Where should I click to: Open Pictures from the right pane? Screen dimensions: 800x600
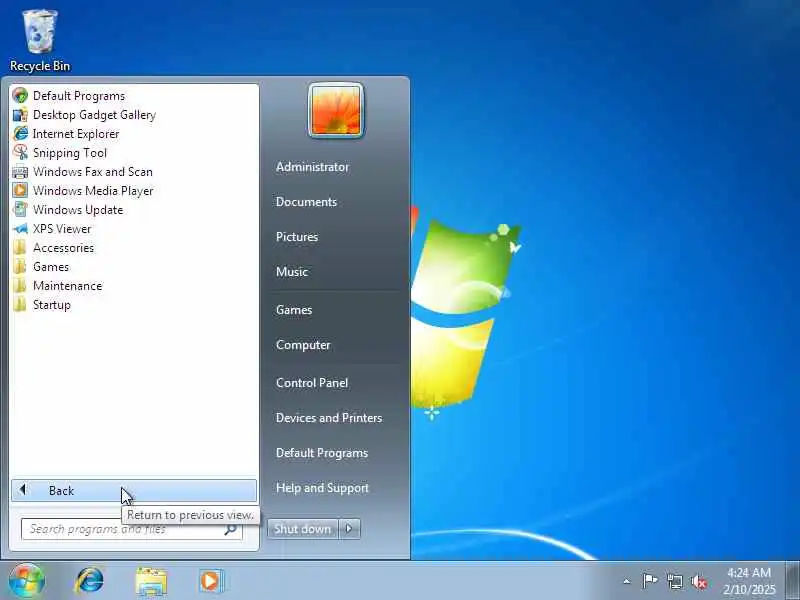(x=297, y=237)
